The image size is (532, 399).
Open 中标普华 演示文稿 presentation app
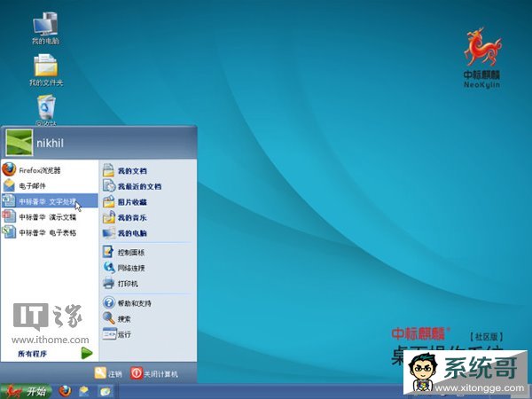tap(50, 217)
